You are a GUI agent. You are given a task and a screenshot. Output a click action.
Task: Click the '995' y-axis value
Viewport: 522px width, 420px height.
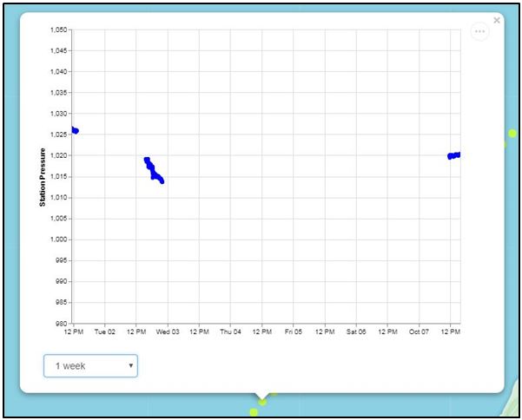[62, 260]
